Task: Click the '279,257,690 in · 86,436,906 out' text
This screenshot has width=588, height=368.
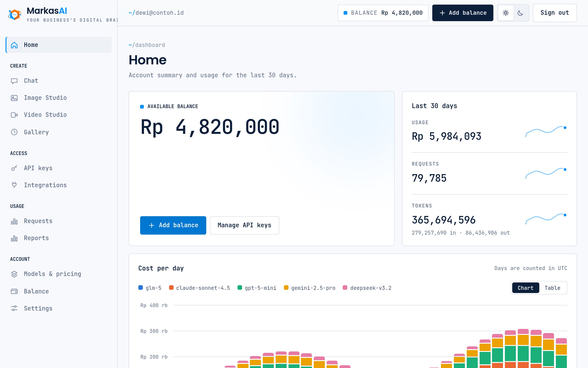Action: pos(461,233)
